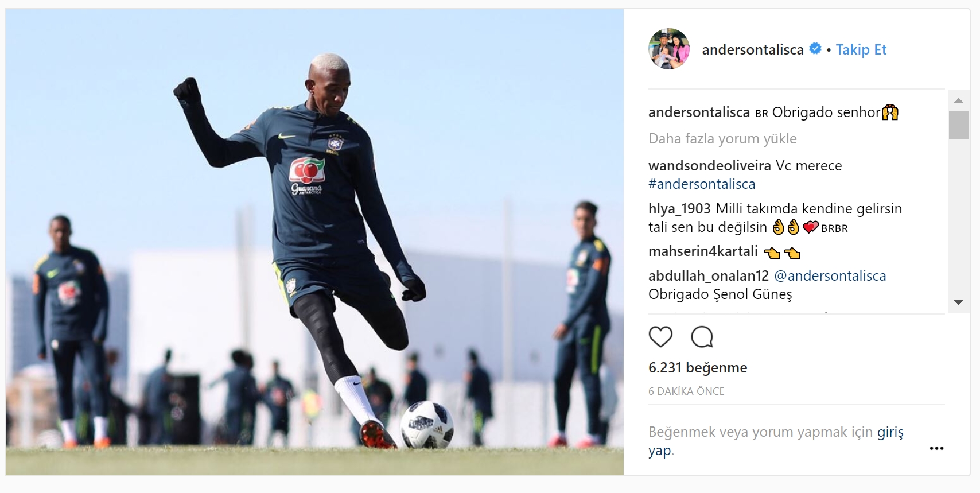Load more comments via Daha fazla yorum yükle

tap(722, 138)
